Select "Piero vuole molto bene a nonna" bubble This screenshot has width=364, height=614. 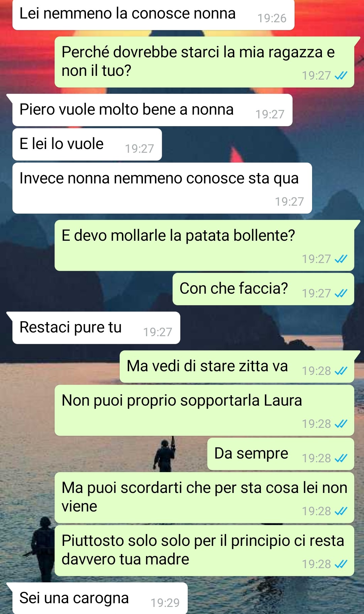point(152,110)
